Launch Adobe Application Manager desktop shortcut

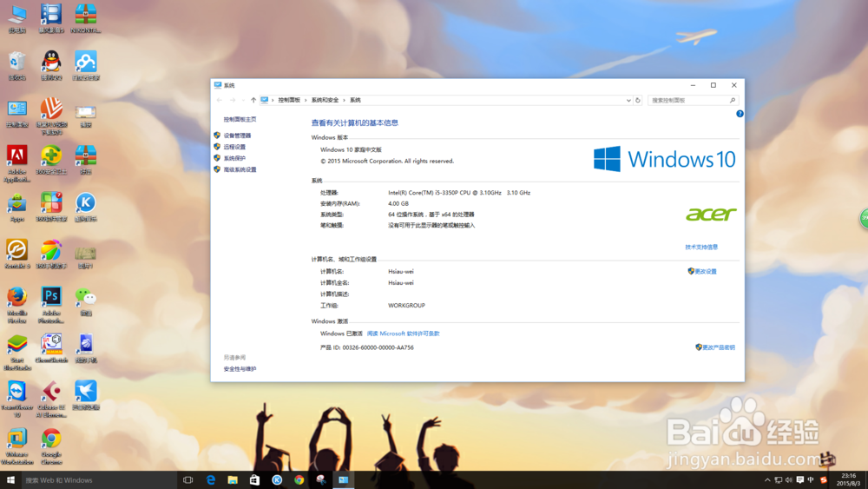(x=17, y=162)
